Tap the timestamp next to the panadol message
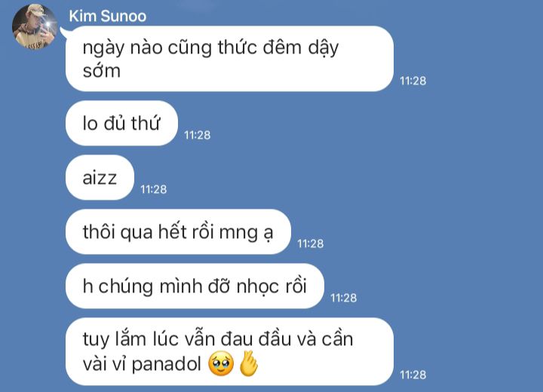 [413, 375]
